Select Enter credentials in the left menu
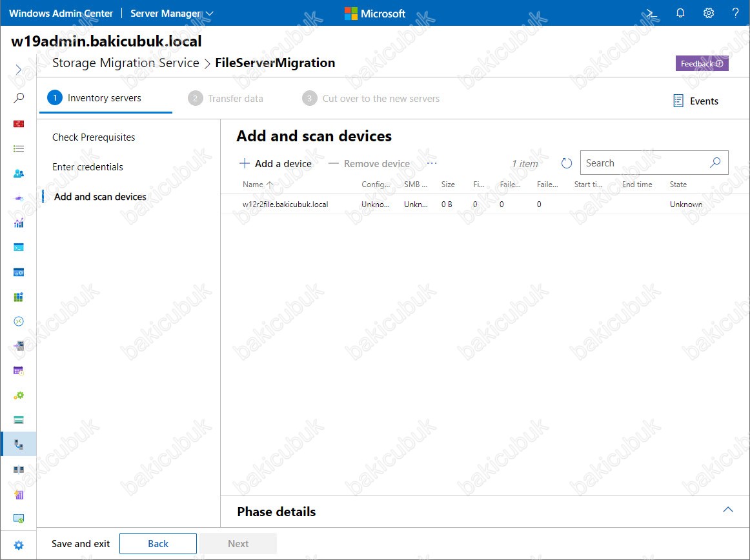This screenshot has width=750, height=560. (88, 167)
